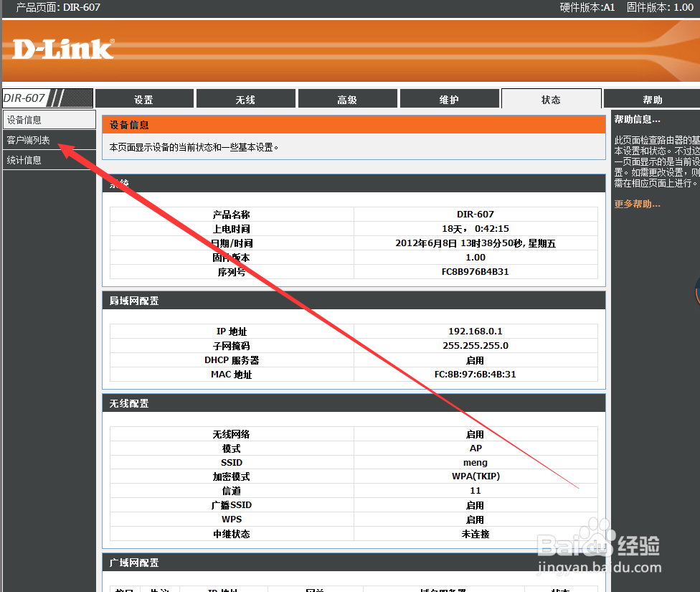700x592 pixels.
Task: Click the 产品页面: DIR-607 text
Action: coord(58,7)
